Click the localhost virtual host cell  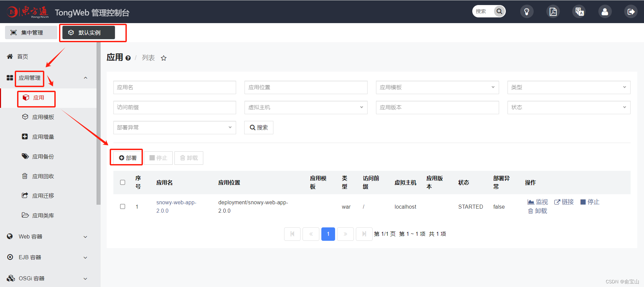point(405,207)
